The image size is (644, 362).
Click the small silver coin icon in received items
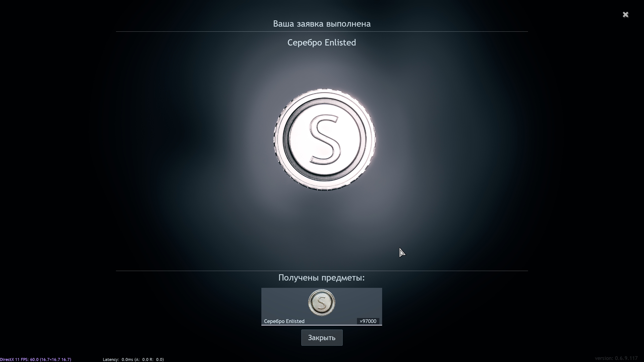click(321, 303)
